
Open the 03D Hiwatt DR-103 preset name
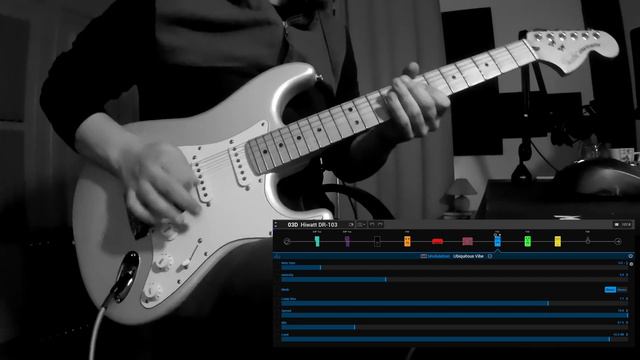click(313, 224)
